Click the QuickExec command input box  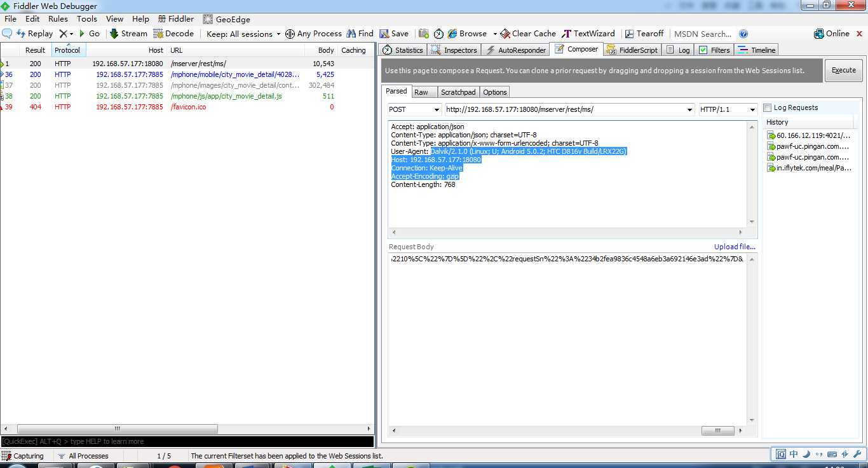(x=187, y=441)
